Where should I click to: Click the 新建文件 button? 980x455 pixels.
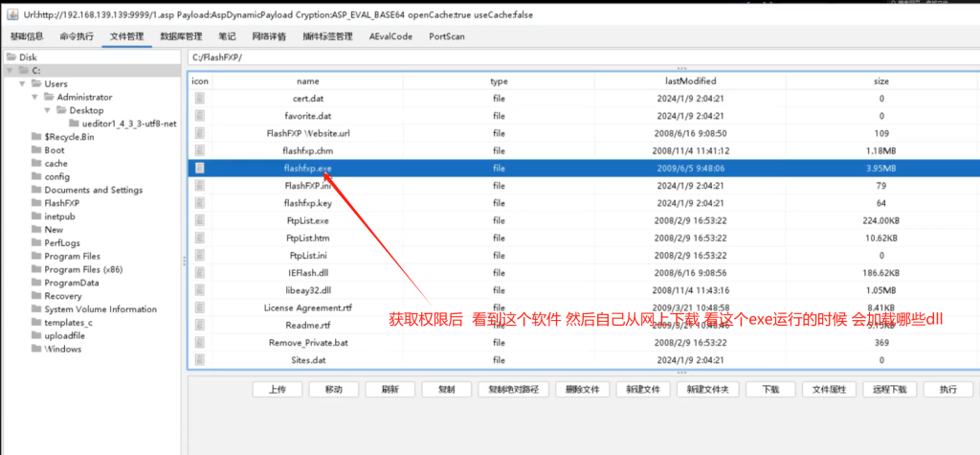click(x=643, y=389)
